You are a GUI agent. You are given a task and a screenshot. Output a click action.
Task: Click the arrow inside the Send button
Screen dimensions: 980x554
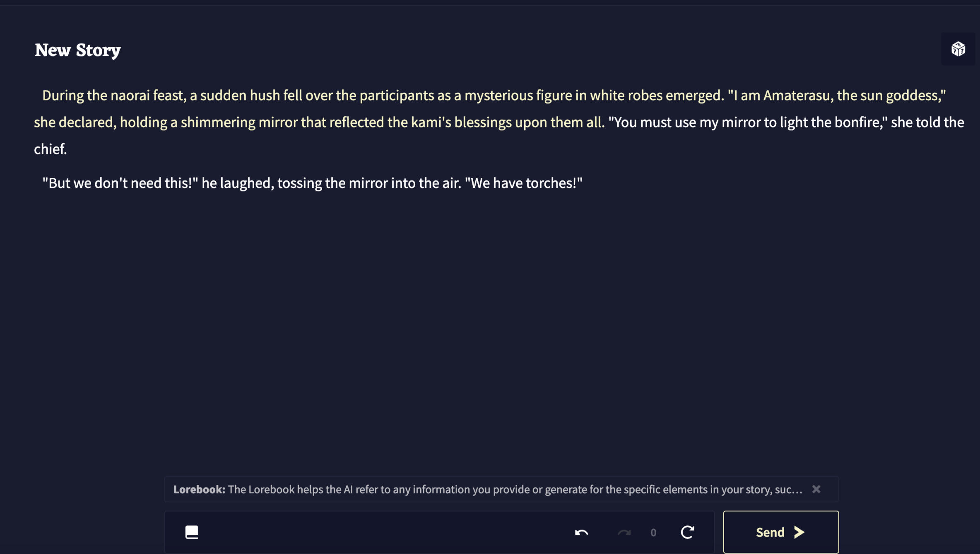click(799, 532)
